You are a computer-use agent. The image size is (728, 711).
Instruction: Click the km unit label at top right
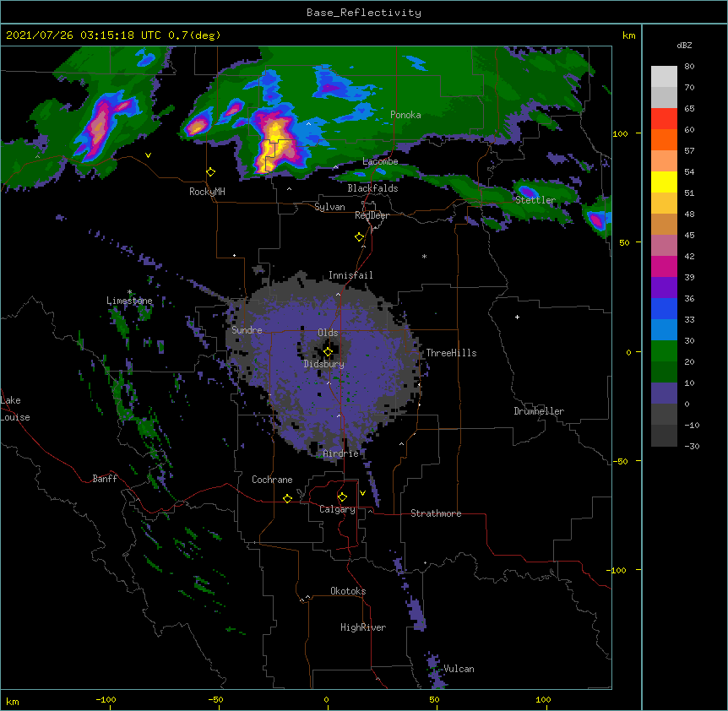[628, 35]
